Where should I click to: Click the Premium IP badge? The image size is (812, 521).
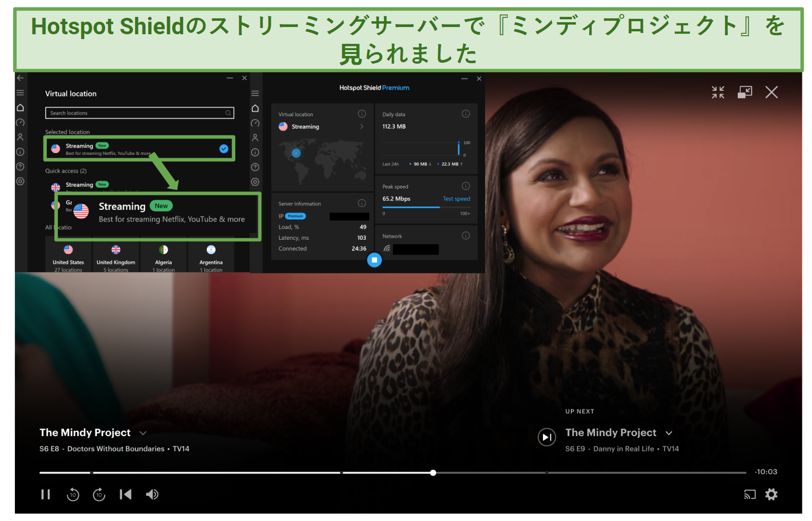click(296, 216)
